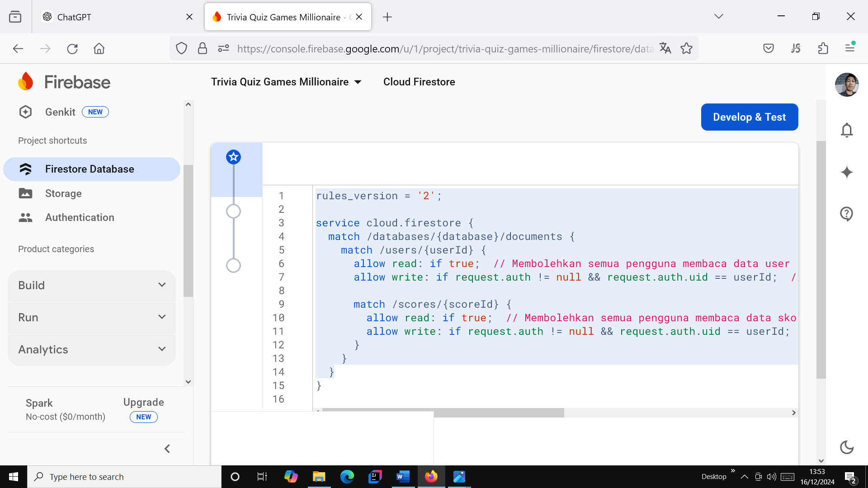Image resolution: width=868 pixels, height=488 pixels.
Task: Expand the Run category
Action: (x=92, y=318)
